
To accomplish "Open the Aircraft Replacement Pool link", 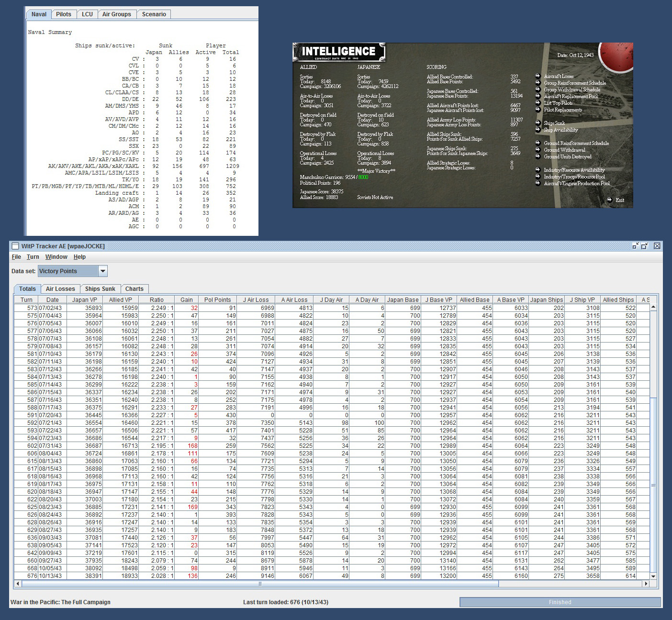I will pyautogui.click(x=571, y=96).
